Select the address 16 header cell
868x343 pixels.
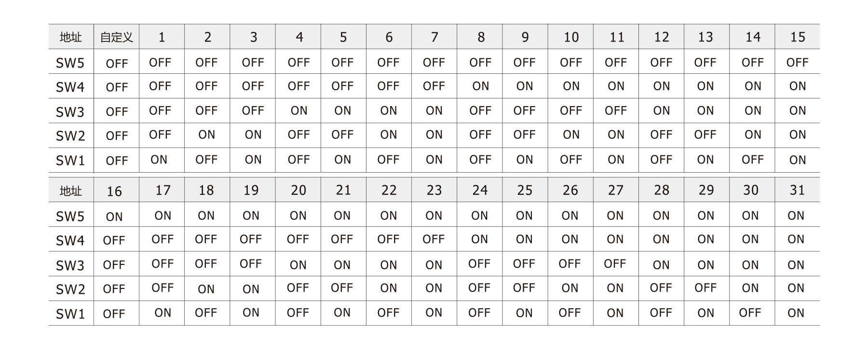click(114, 191)
